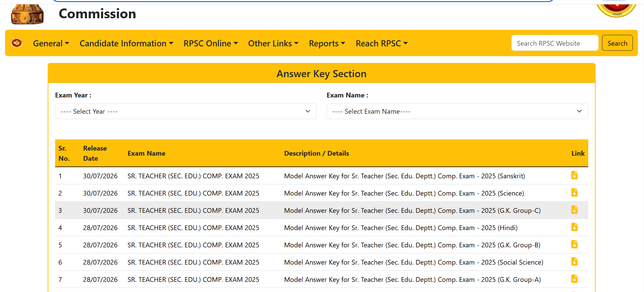Click the release date in row 4
Screen dimensions: 644x292
pyautogui.click(x=100, y=228)
